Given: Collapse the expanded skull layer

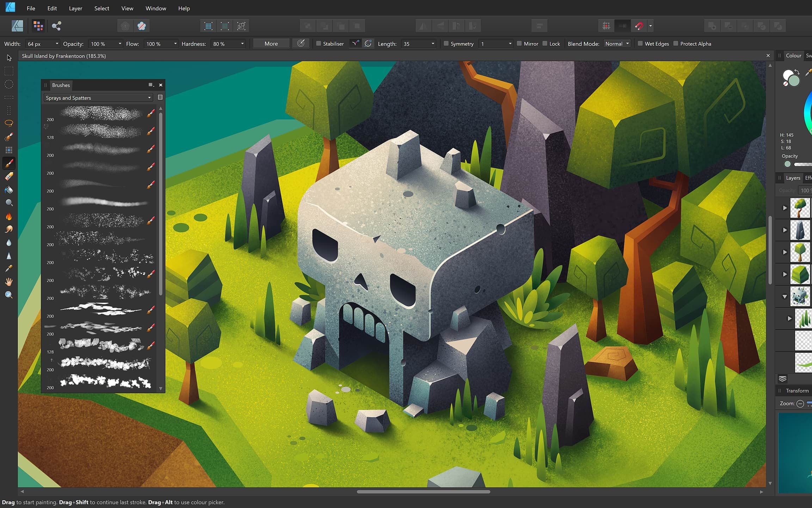Looking at the screenshot, I should pyautogui.click(x=785, y=297).
